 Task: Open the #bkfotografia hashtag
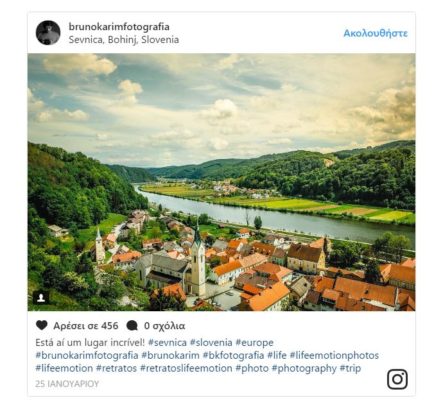click(233, 355)
